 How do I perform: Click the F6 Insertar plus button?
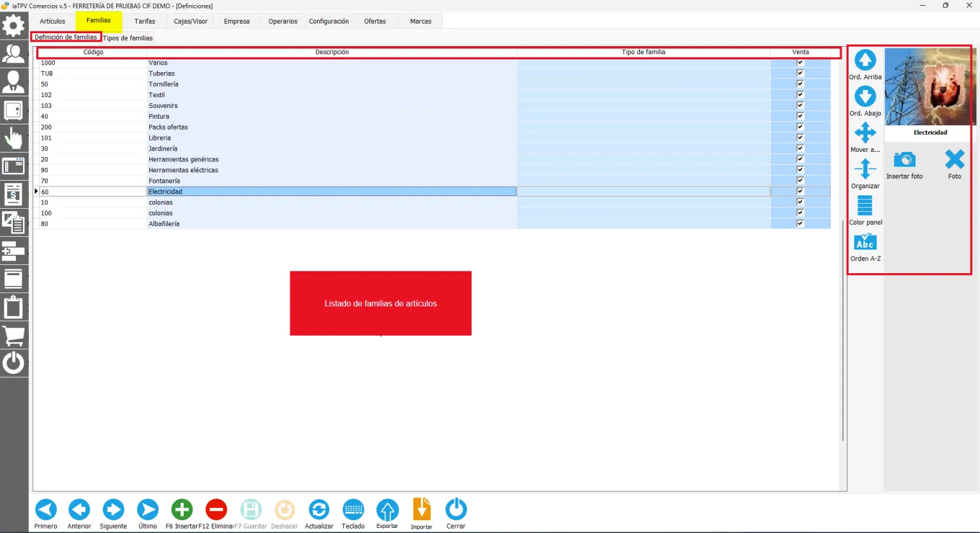tap(182, 509)
